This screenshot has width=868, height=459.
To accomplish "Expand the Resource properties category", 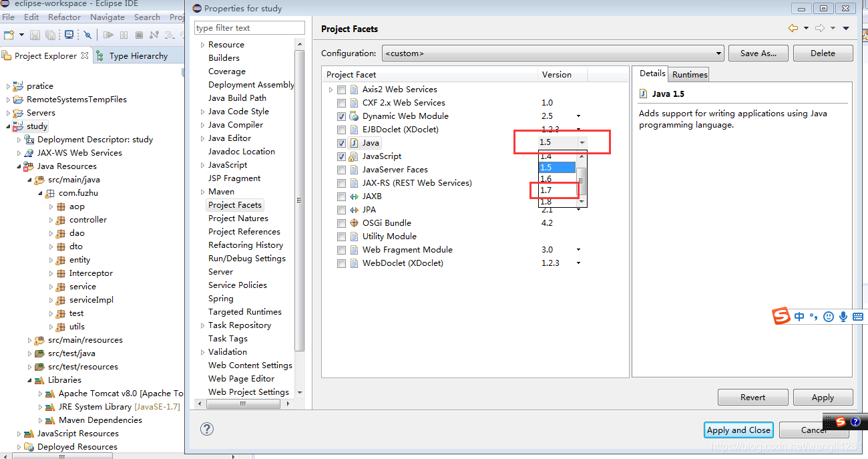I will click(x=202, y=45).
